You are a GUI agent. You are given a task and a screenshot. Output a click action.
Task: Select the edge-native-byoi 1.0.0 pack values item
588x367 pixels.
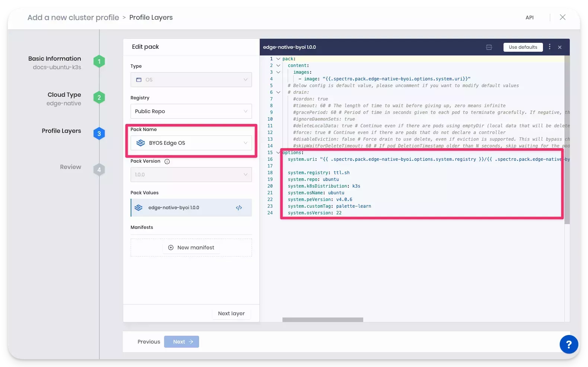191,208
